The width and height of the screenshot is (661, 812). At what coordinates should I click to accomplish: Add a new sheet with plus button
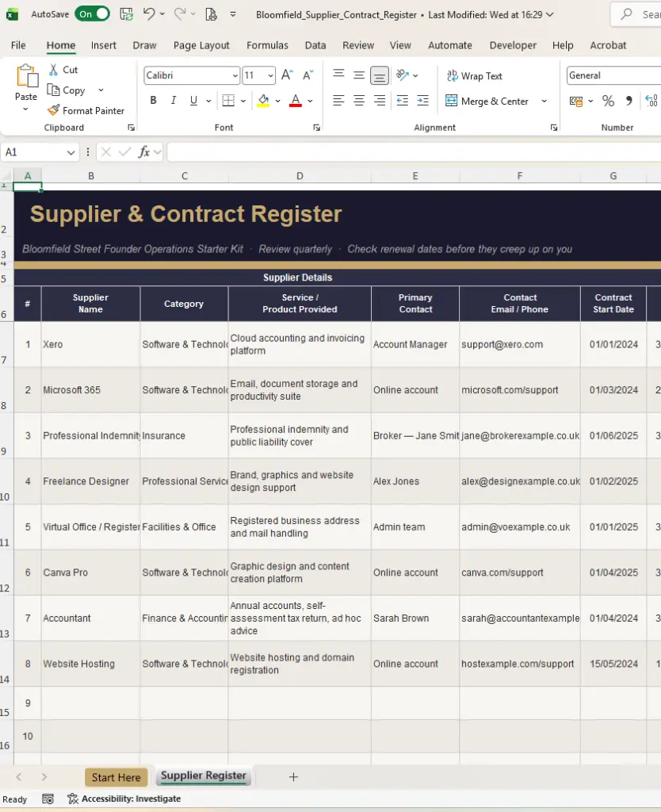[293, 777]
